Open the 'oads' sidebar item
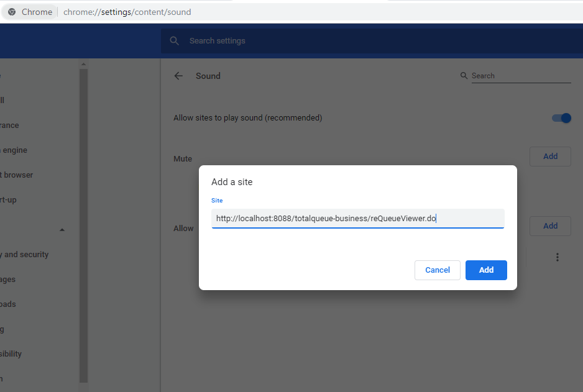This screenshot has height=392, width=583. (x=8, y=304)
